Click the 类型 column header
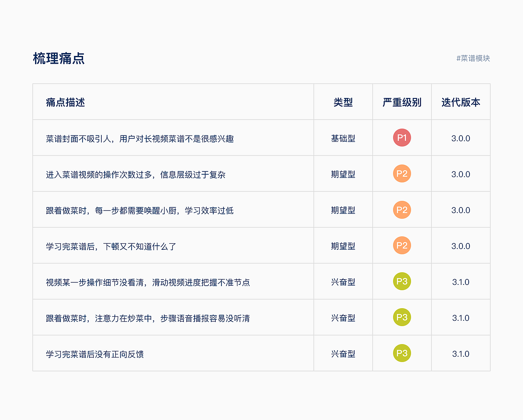The width and height of the screenshot is (523, 420). pyautogui.click(x=343, y=102)
